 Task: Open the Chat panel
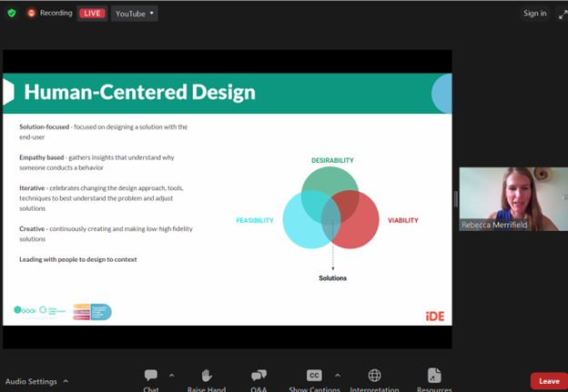coord(151,379)
